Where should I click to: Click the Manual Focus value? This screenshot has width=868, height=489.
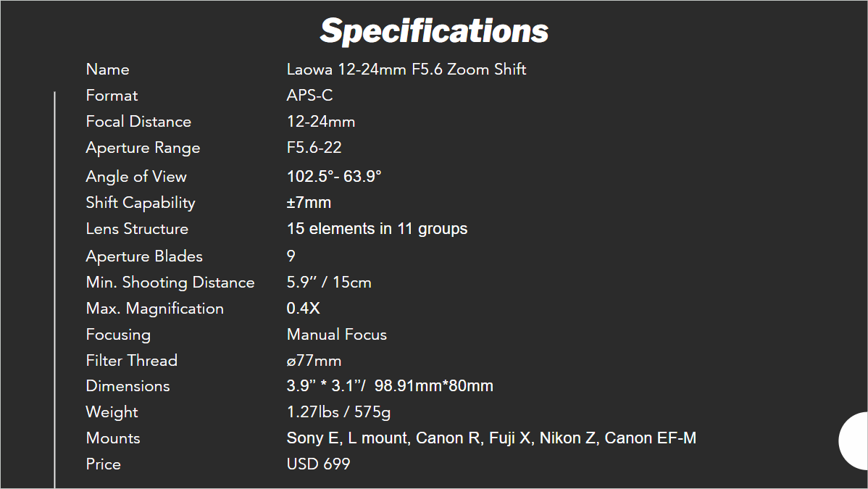336,335
